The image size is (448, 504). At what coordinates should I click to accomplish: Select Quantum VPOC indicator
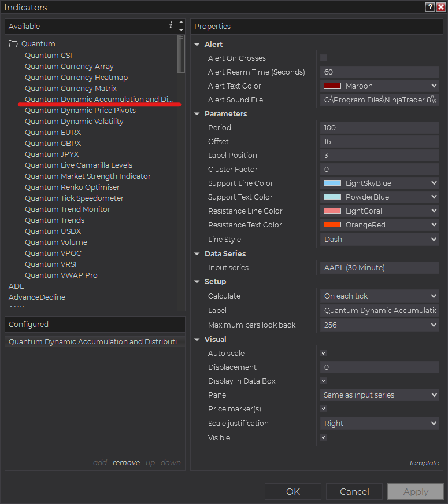53,253
